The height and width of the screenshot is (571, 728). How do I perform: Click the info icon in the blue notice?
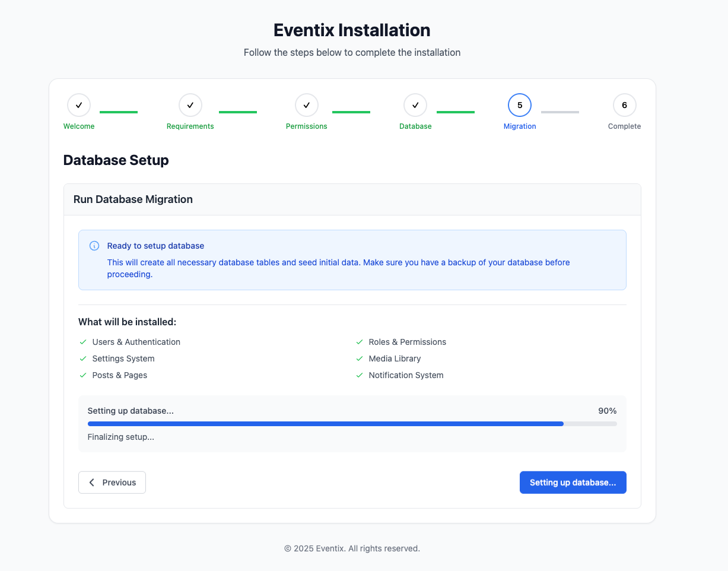[x=94, y=245]
